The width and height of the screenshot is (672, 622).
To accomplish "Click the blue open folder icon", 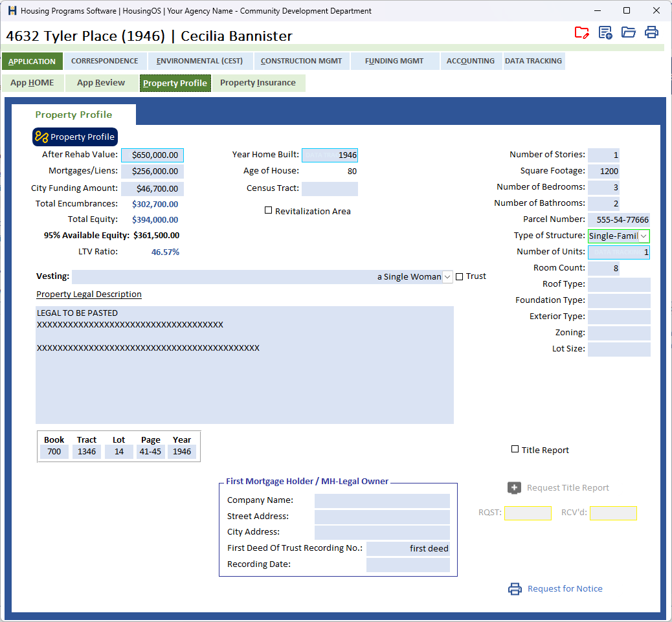I will (x=628, y=32).
